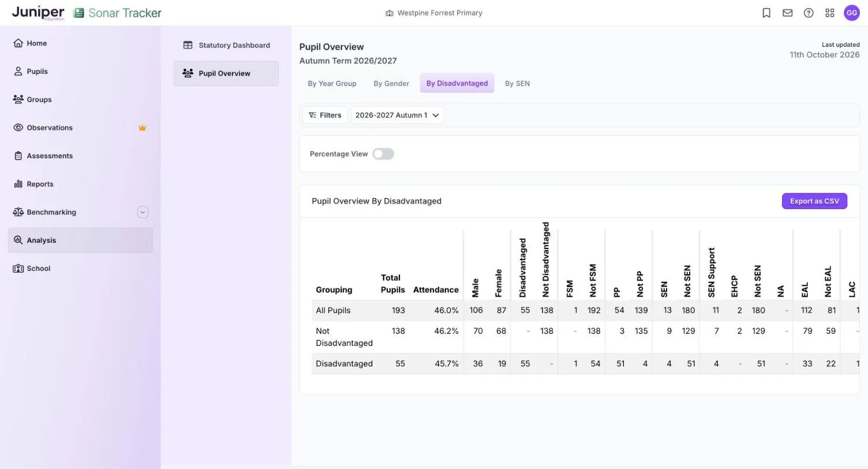The height and width of the screenshot is (469, 868).
Task: Open the apps grid icon
Action: [830, 13]
